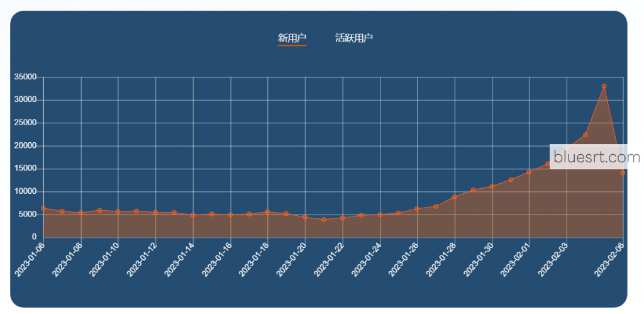Click the last data point on 2023-02-06

623,172
